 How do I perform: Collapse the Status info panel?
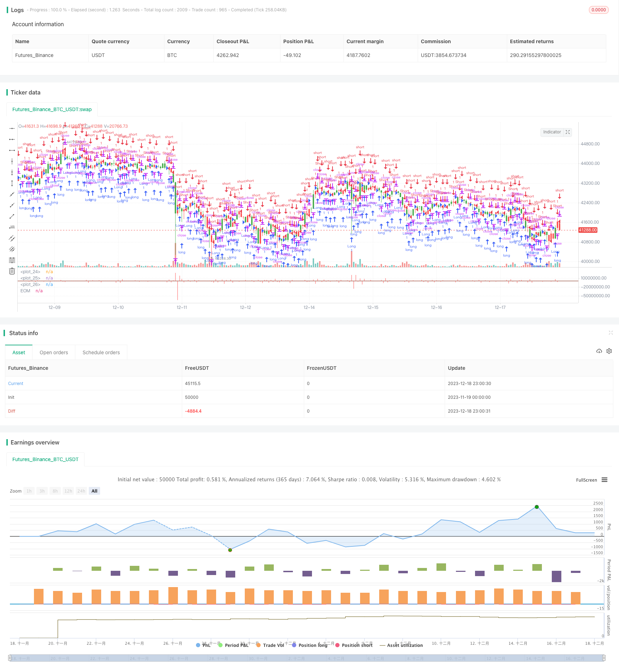pyautogui.click(x=611, y=333)
